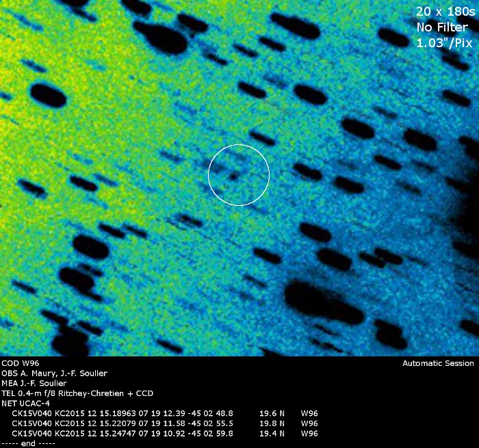
Task: Click the 19.6 N magnitude value
Action: [x=272, y=414]
